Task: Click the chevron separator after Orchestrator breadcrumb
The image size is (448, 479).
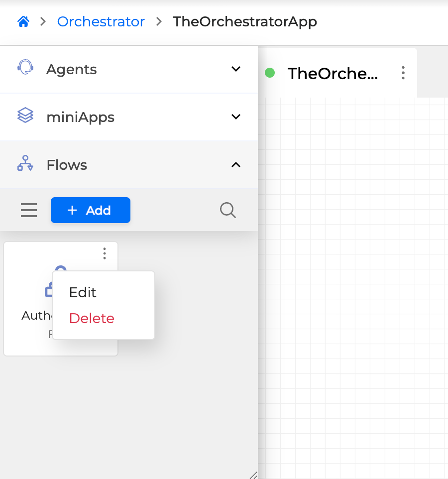Action: (158, 22)
